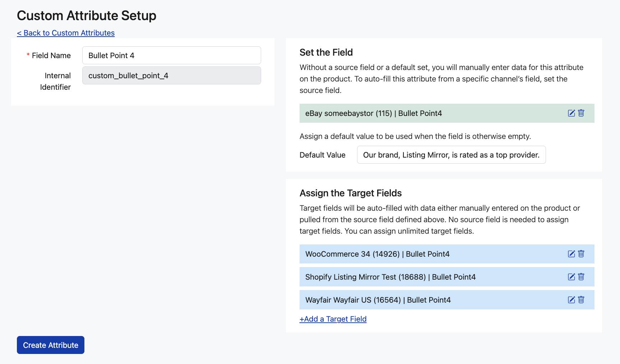Add a Target Field link
Viewport: 620px width, 364px height.
pos(333,319)
